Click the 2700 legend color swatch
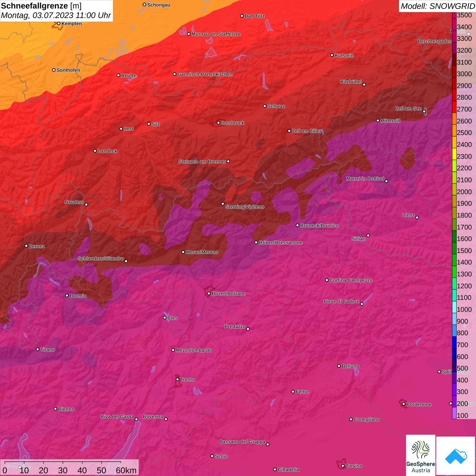This screenshot has height=476, width=476. pos(454,107)
